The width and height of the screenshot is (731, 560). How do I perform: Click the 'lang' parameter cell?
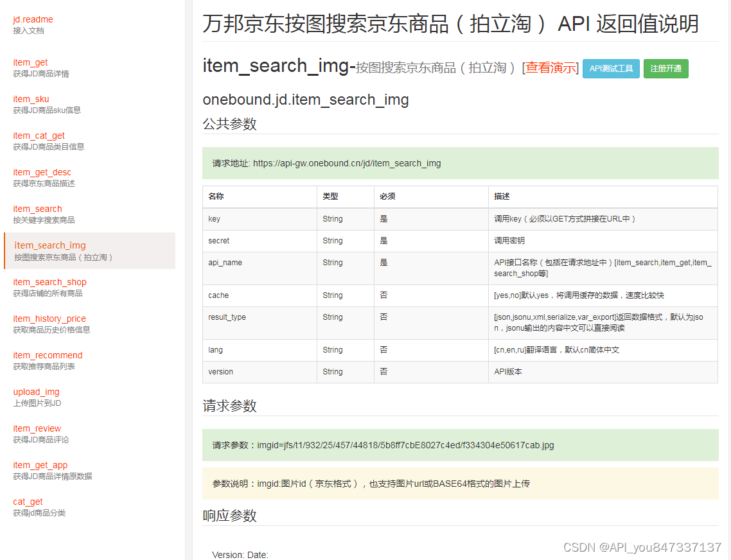260,350
